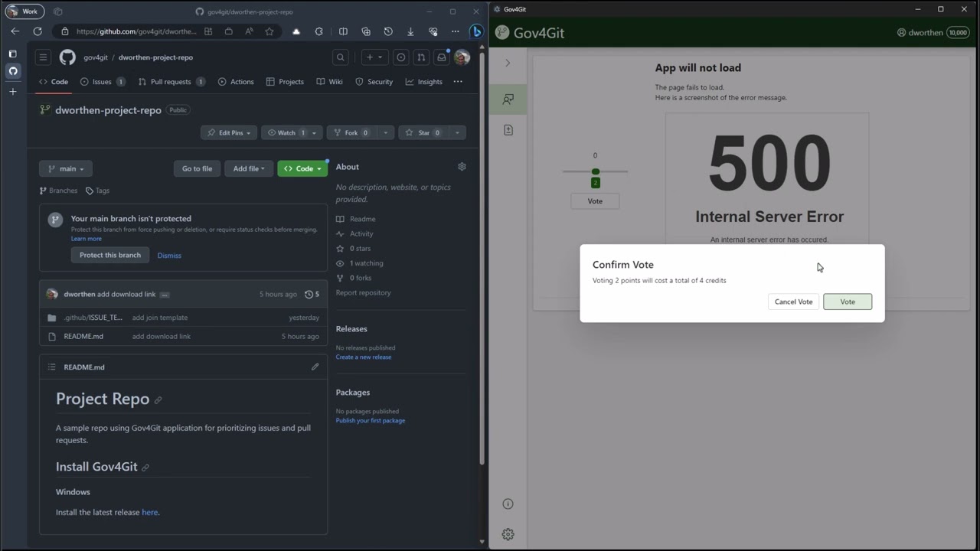Click Report repository link
Screen dimensions: 980x551
tap(363, 292)
